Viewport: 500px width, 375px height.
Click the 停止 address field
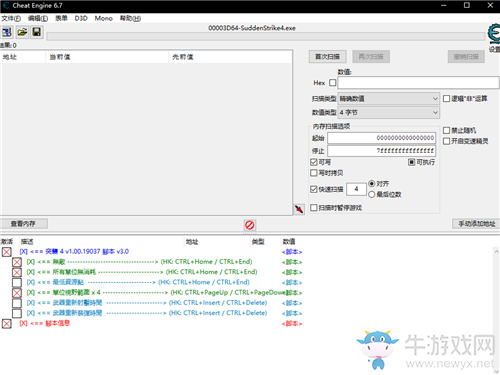[x=381, y=151]
